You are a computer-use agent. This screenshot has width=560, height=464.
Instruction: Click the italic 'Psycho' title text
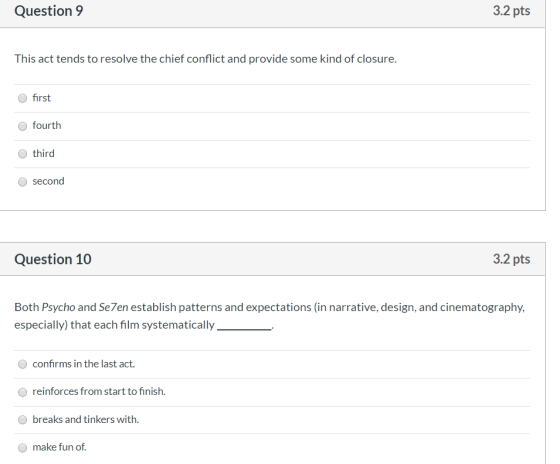tap(59, 307)
